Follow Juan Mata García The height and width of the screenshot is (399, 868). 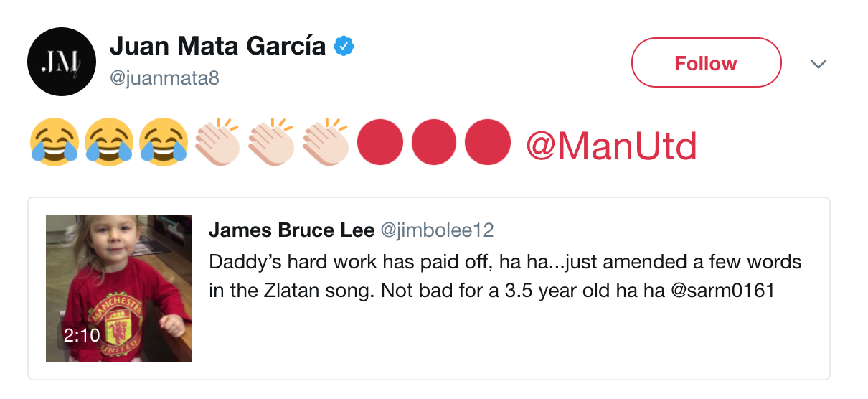point(706,63)
